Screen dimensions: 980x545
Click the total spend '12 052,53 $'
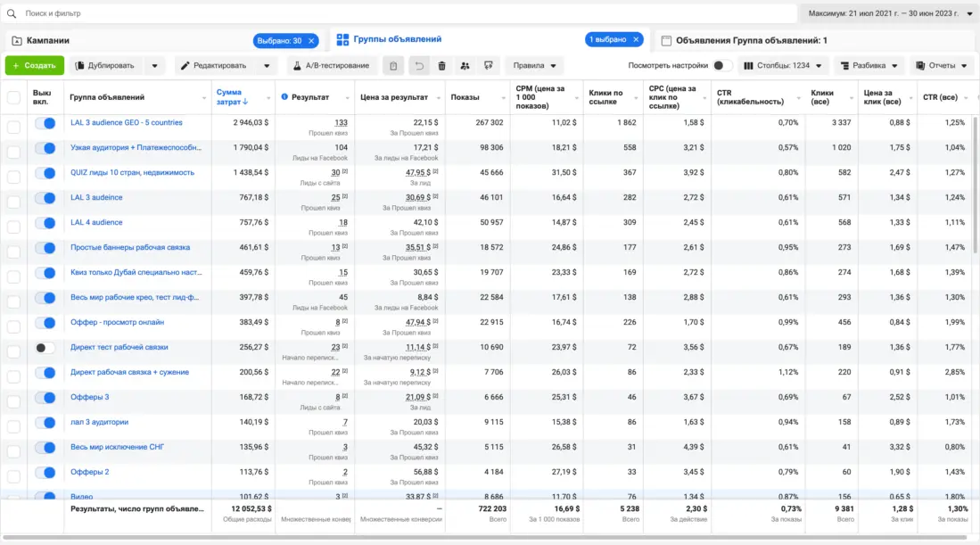251,509
